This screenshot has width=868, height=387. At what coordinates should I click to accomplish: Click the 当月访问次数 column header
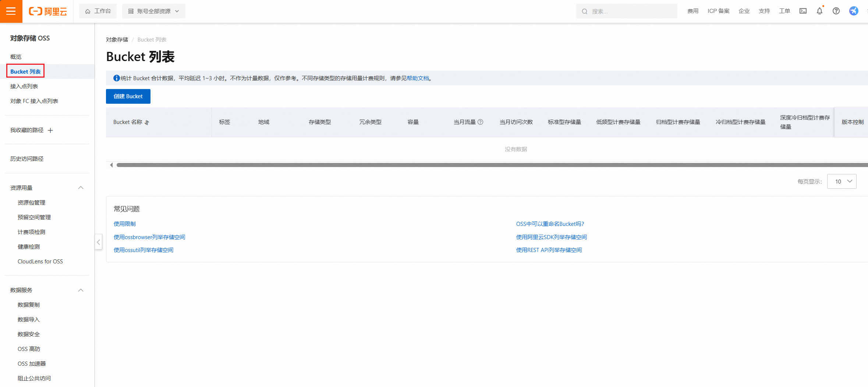click(516, 122)
